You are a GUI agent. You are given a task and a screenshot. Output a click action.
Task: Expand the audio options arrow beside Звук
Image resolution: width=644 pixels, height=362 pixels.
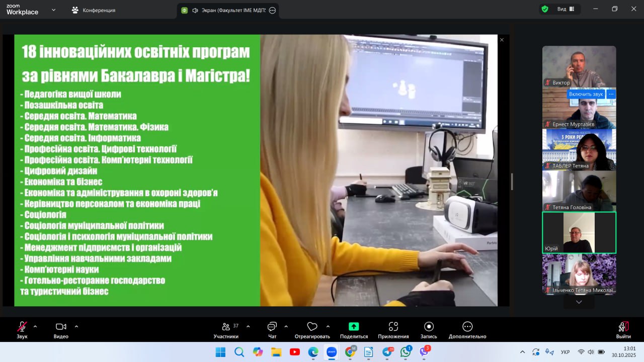35,326
